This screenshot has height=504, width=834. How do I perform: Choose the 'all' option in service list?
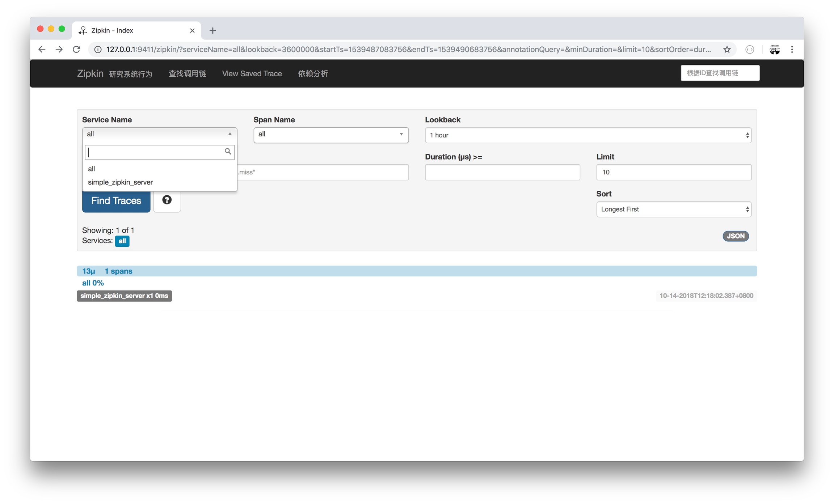[x=92, y=169]
